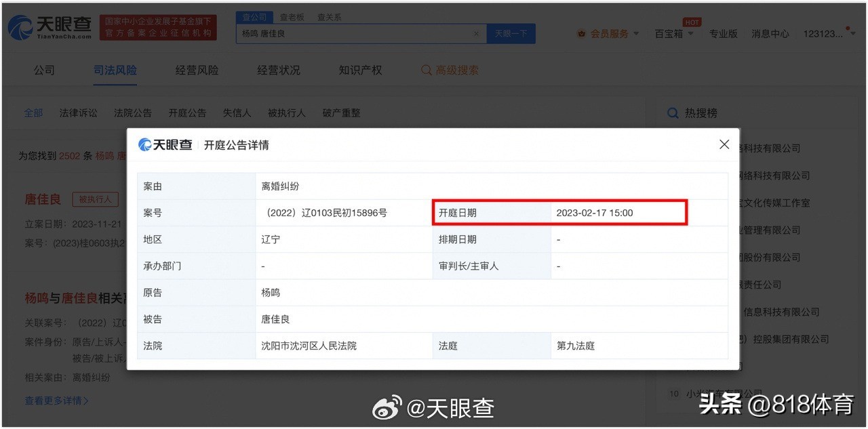Expand the 百宝箱 menu
The image size is (868, 429).
(x=673, y=34)
